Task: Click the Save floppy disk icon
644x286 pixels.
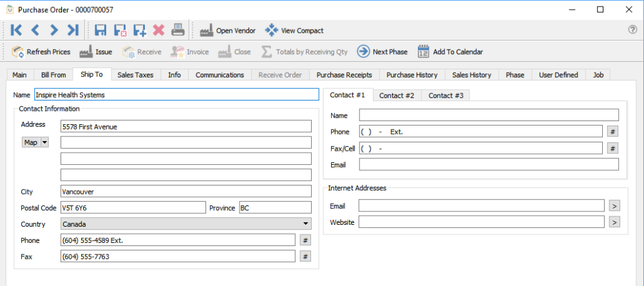Action: [100, 30]
